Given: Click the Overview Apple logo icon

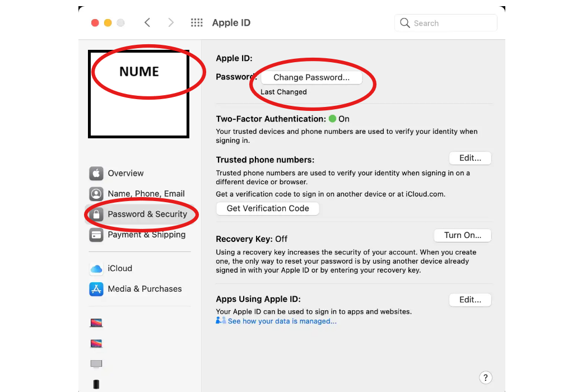Looking at the screenshot, I should click(96, 174).
